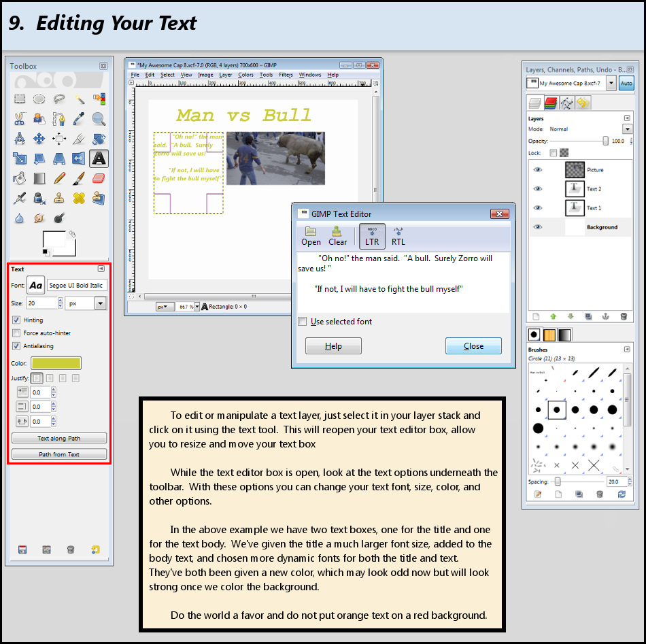Switch to the Channels tab
Viewport: 646px width, 644px height.
551,103
